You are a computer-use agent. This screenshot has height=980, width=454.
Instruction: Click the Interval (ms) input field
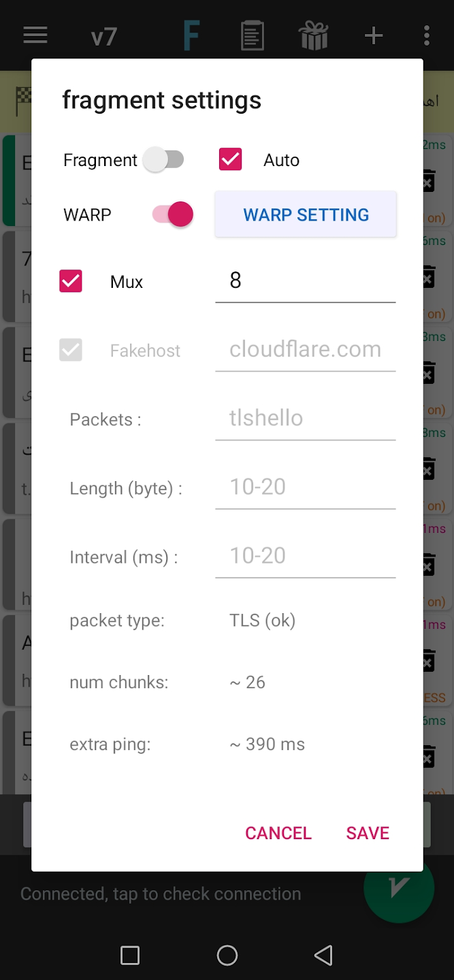[x=305, y=555]
